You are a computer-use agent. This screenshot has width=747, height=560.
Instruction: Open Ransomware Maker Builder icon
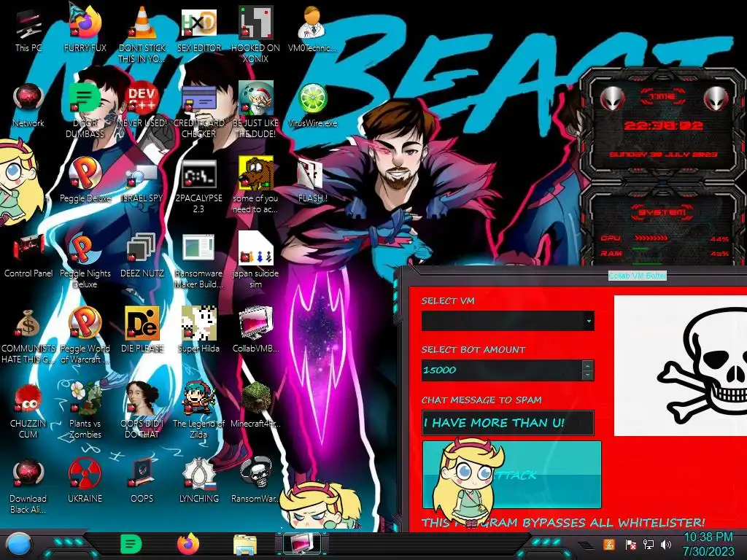[198, 261]
